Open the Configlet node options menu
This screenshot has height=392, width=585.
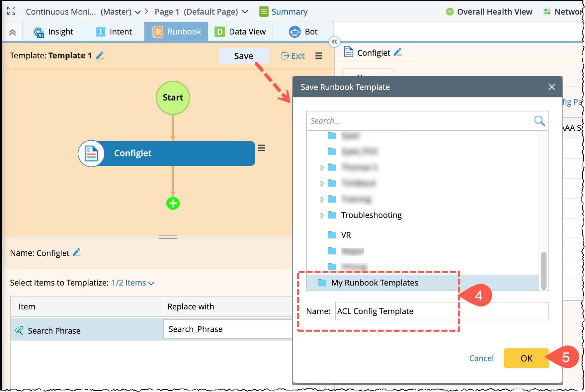262,148
